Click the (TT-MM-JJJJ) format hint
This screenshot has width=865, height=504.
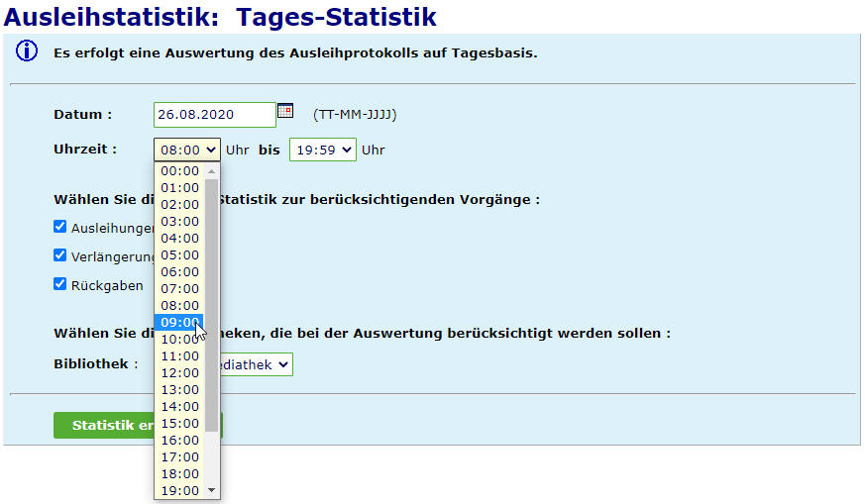(355, 115)
